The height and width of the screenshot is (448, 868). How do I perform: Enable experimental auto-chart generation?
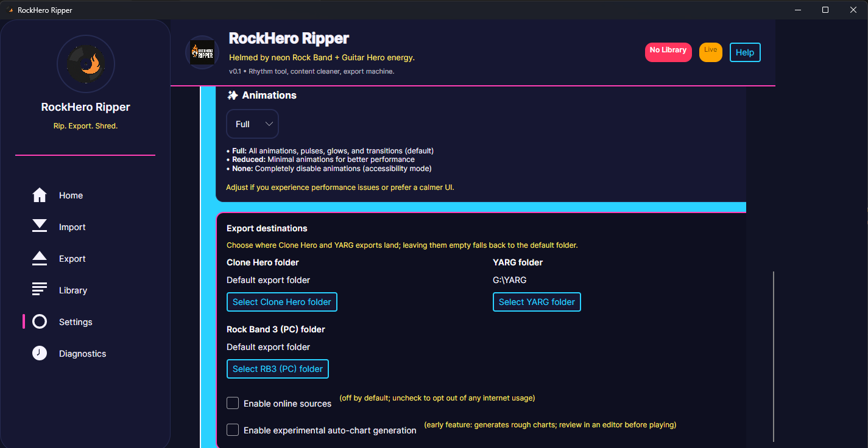232,430
